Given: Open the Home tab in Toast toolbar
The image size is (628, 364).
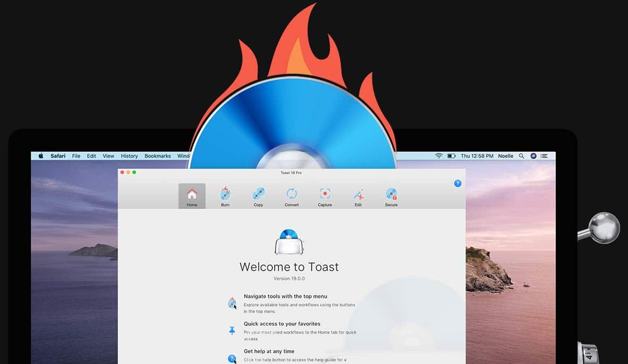Looking at the screenshot, I should click(192, 196).
